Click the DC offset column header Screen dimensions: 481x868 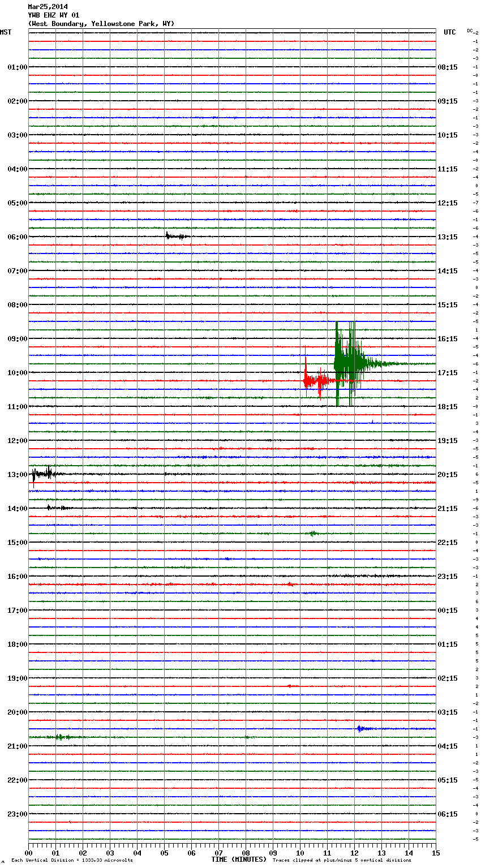[x=470, y=31]
